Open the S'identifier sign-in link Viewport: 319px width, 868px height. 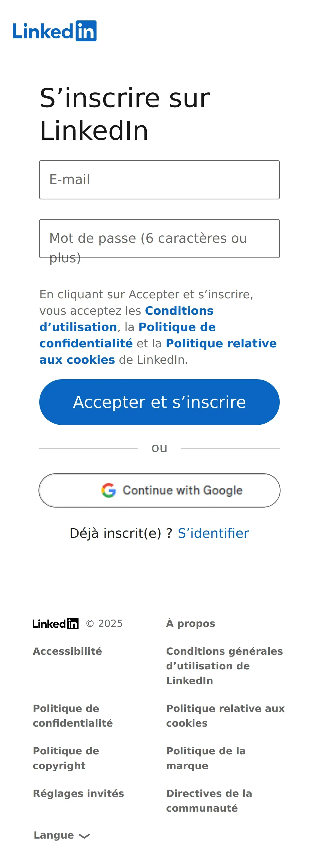[213, 533]
